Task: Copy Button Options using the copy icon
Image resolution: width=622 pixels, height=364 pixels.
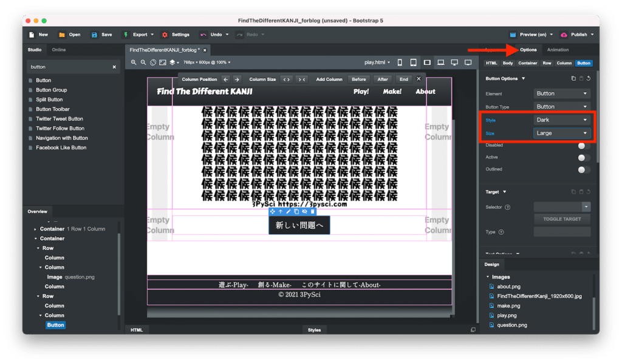Action: pos(573,78)
